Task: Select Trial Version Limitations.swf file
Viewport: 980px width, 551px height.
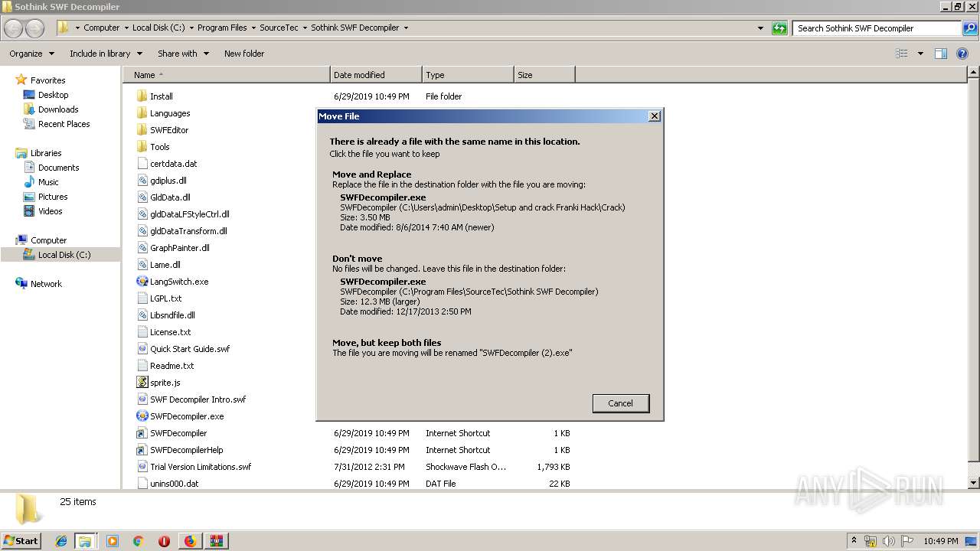Action: (201, 467)
